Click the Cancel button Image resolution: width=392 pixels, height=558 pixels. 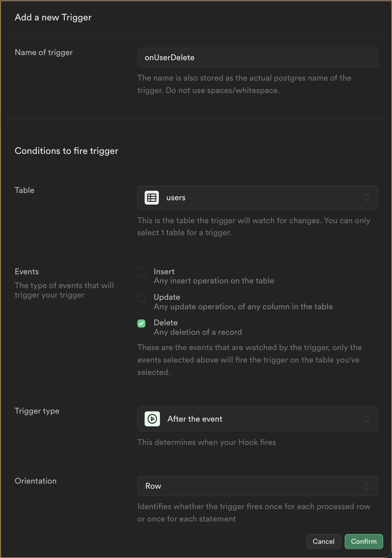pyautogui.click(x=324, y=542)
